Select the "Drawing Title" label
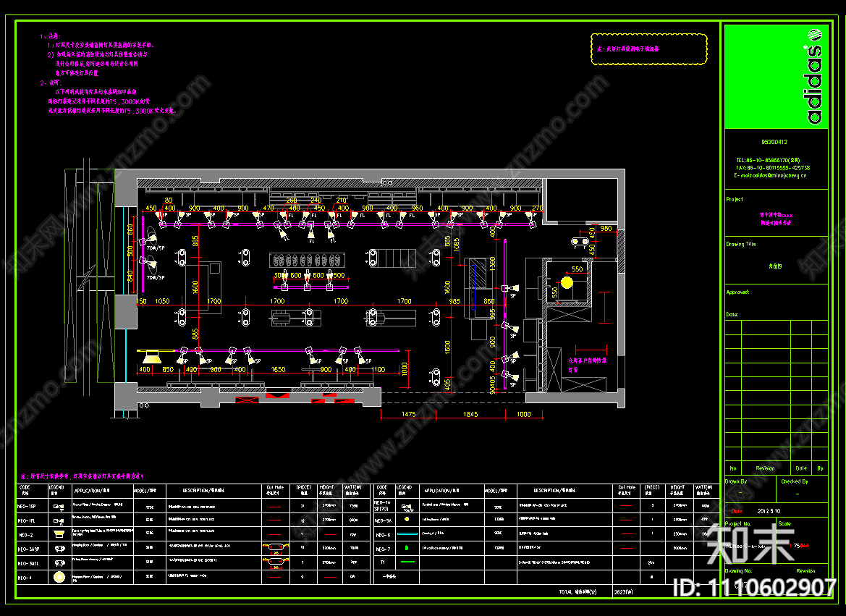Screen dimensions: 846x616 pos(741,244)
